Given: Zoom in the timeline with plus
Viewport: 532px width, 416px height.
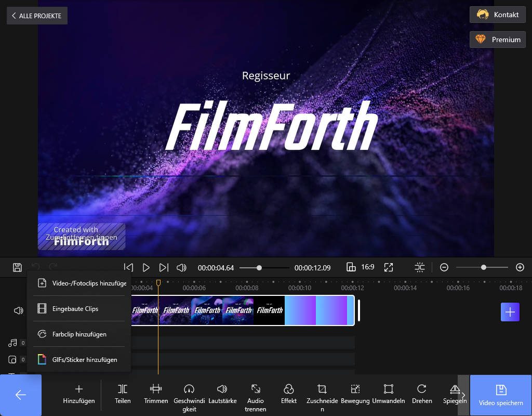Looking at the screenshot, I should [520, 268].
